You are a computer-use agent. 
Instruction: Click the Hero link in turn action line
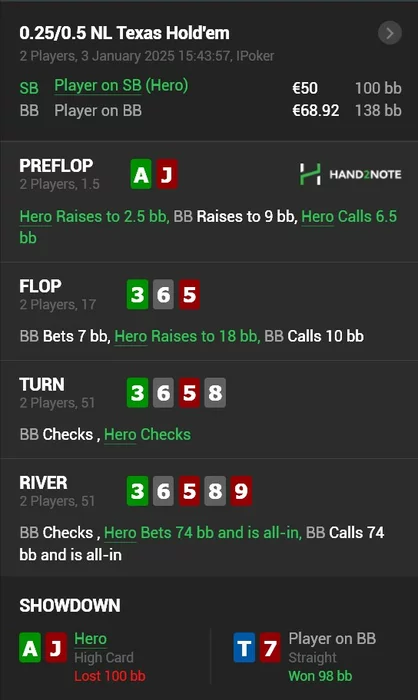click(120, 434)
